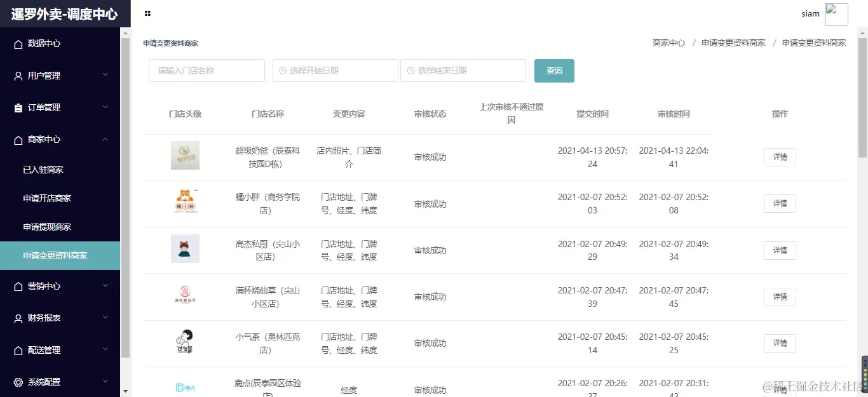Click the 系统配置 gear icon
The height and width of the screenshot is (397, 868).
(x=18, y=382)
